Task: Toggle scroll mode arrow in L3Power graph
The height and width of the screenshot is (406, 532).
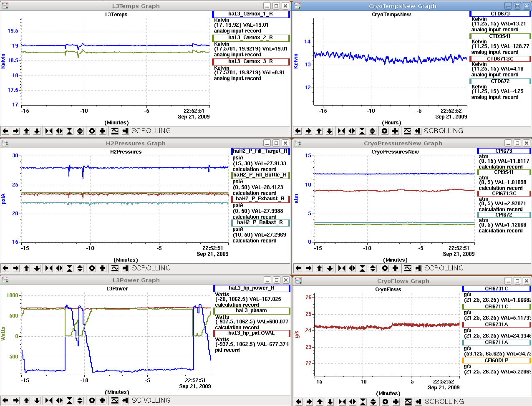Action: point(125,401)
